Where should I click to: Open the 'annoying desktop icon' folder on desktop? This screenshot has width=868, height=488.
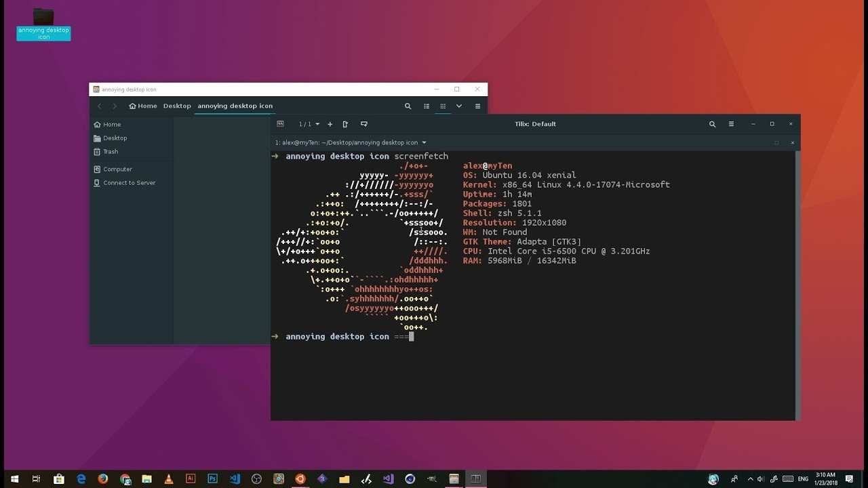[x=43, y=24]
